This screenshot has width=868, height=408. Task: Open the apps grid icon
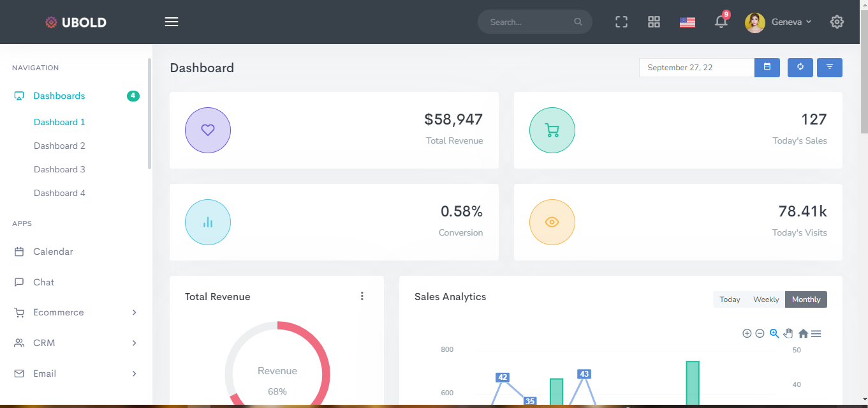(654, 22)
